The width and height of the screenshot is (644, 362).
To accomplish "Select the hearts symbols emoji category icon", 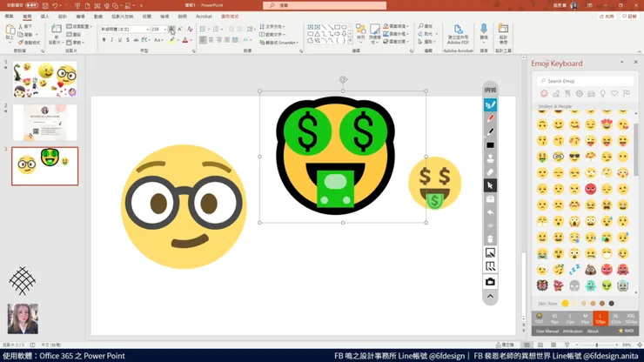I will click(614, 94).
